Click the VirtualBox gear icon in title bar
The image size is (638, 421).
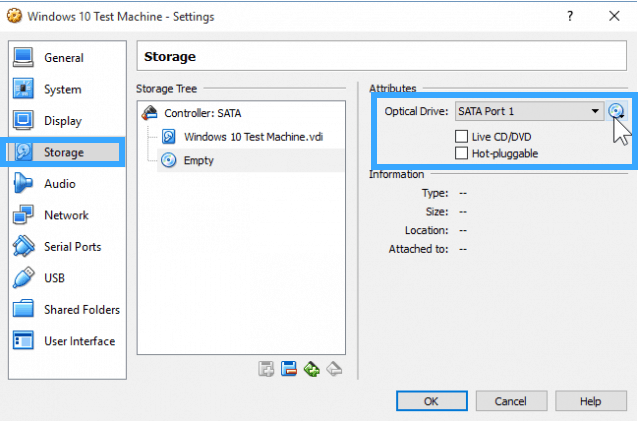pos(15,16)
